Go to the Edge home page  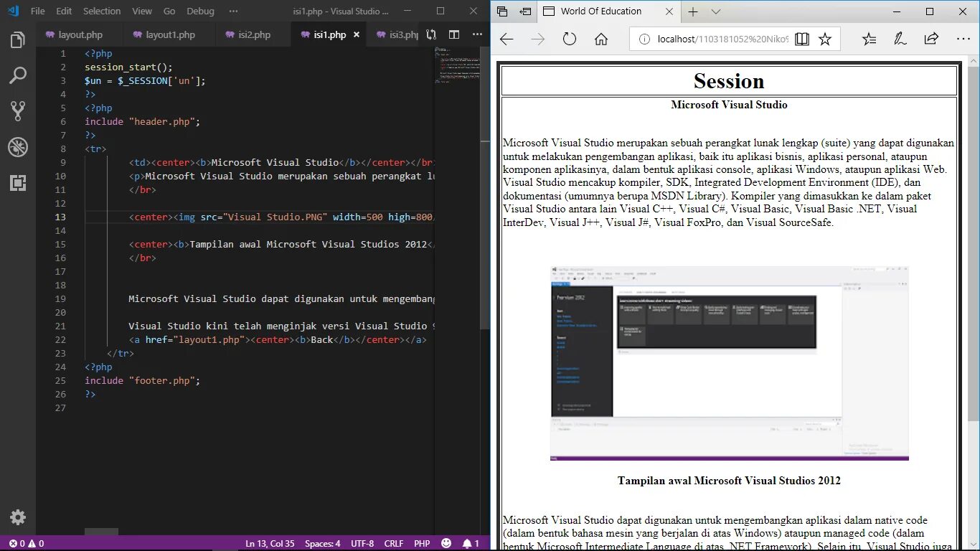coord(601,39)
